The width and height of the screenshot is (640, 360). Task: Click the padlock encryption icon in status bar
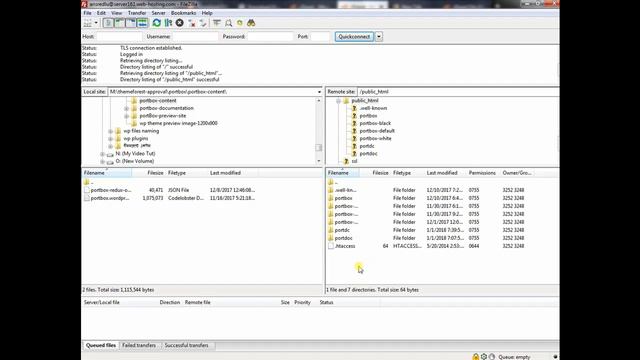[476, 357]
